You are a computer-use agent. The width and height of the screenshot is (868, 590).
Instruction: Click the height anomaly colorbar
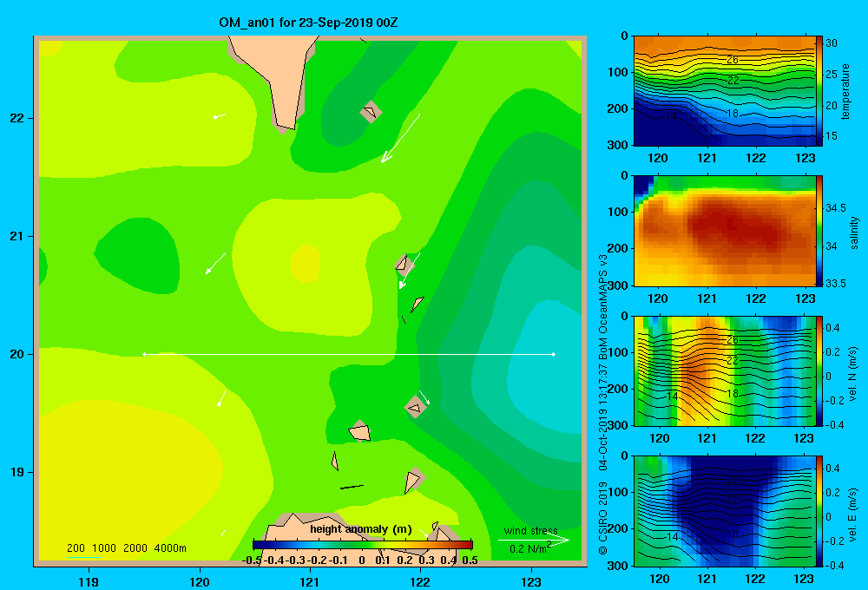tap(363, 545)
